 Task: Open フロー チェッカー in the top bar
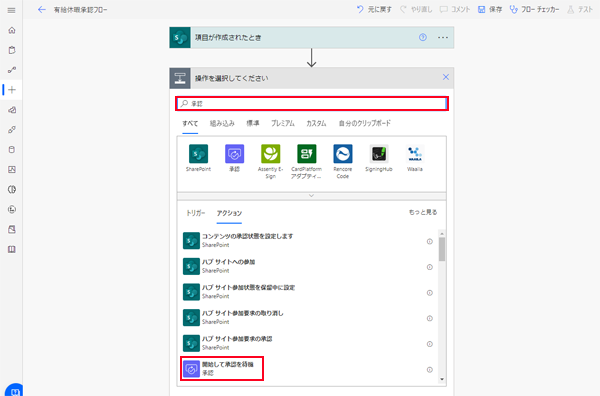534,10
